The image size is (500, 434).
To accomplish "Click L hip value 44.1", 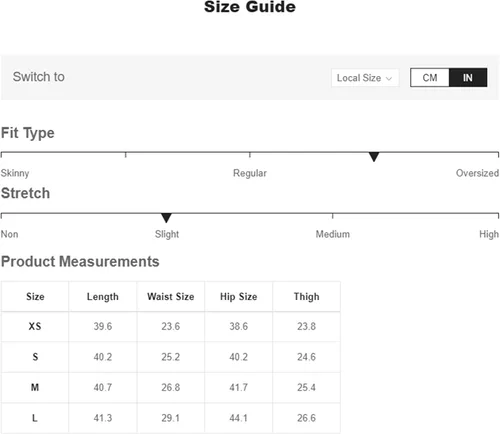I will pos(239,418).
